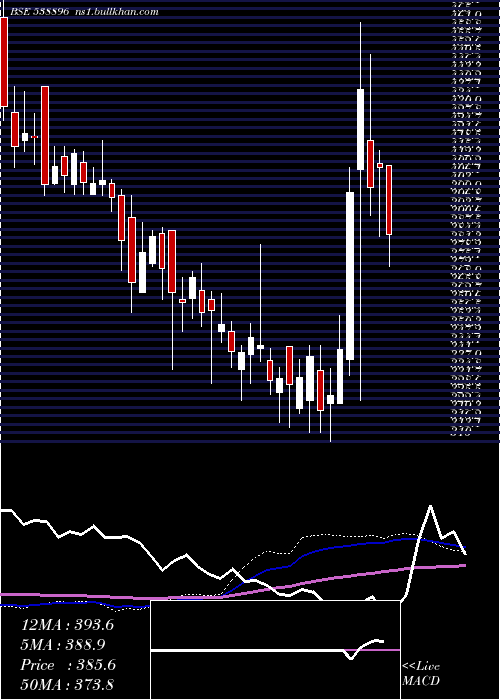Select the 5MA : 388.9 value

click(x=63, y=645)
